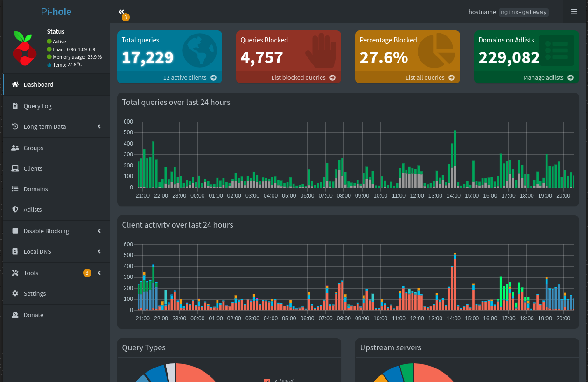Screen dimensions: 588x382
Task: Click the red A (IPv4) legend swatch
Action: coord(267,381)
